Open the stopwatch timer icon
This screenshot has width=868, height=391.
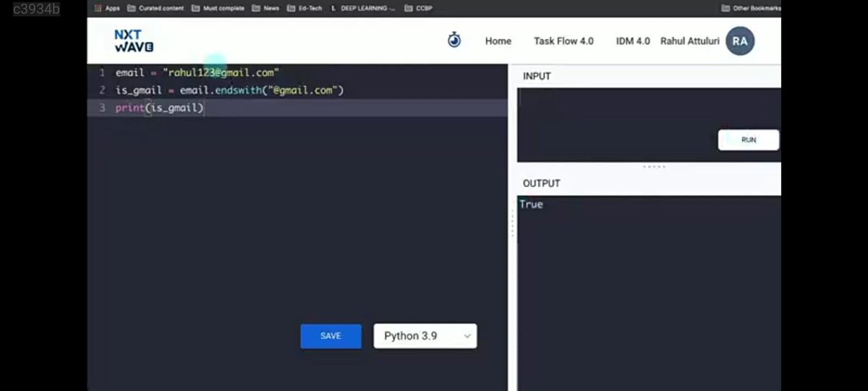click(454, 40)
